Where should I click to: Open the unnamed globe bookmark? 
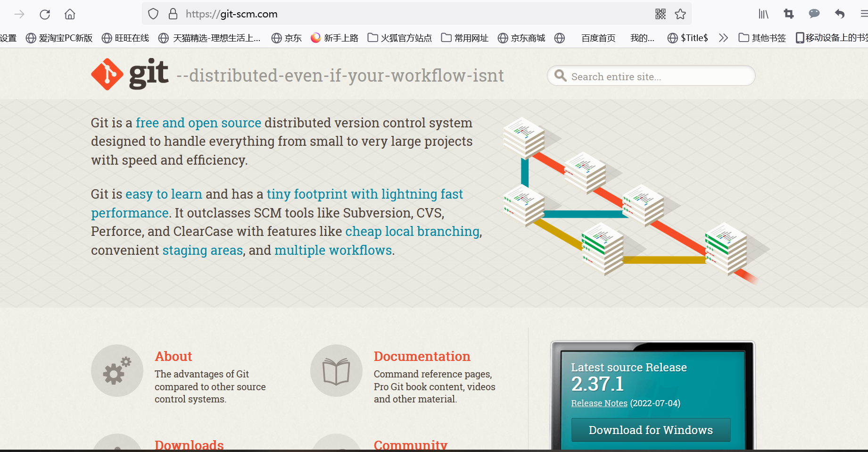(560, 38)
